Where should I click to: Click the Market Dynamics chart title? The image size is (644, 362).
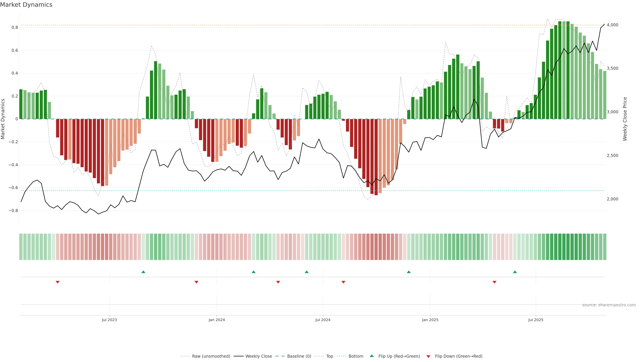tap(26, 5)
